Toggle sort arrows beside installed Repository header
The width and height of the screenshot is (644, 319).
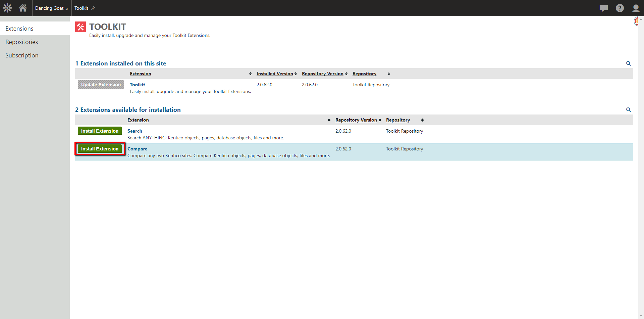click(x=389, y=74)
